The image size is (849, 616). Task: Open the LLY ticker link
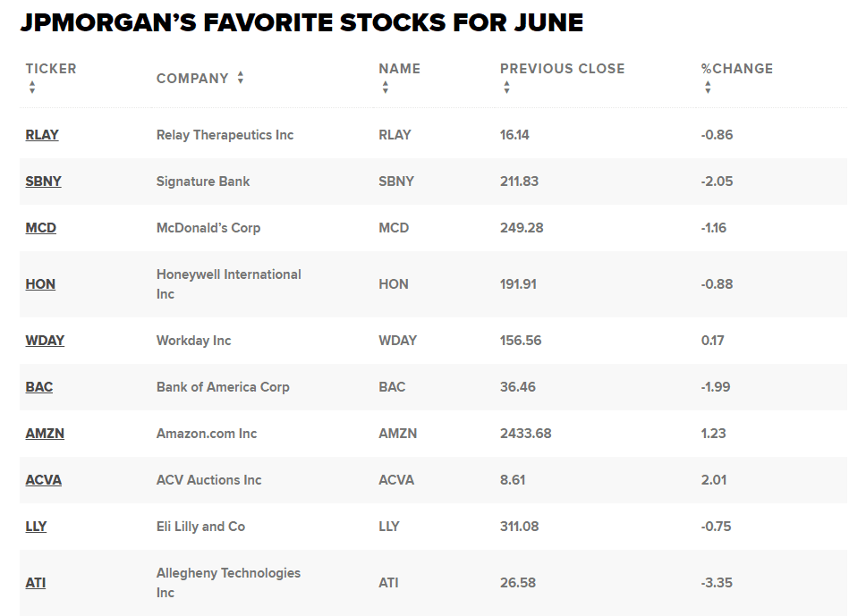[36, 527]
